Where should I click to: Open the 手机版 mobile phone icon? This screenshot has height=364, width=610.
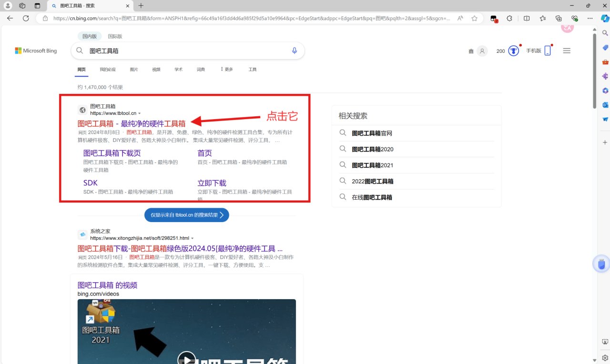click(x=548, y=51)
